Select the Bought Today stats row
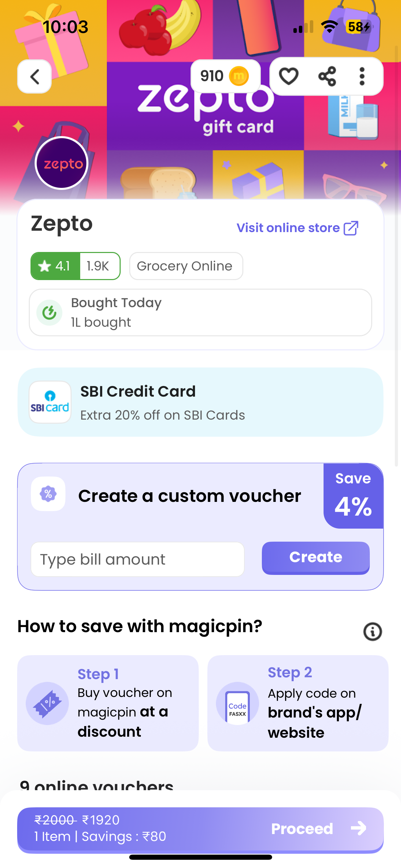The width and height of the screenshot is (401, 868). (x=200, y=312)
